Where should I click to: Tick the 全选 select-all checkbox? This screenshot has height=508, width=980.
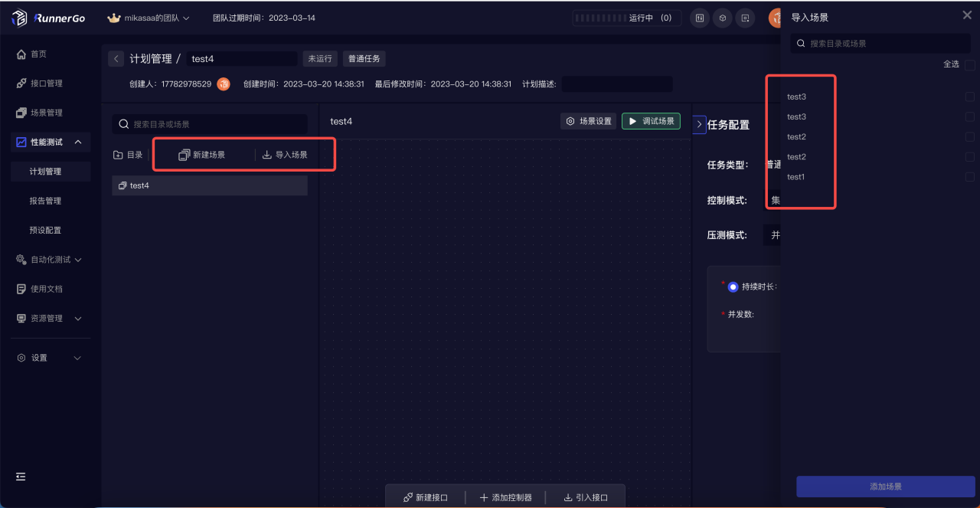pos(970,65)
